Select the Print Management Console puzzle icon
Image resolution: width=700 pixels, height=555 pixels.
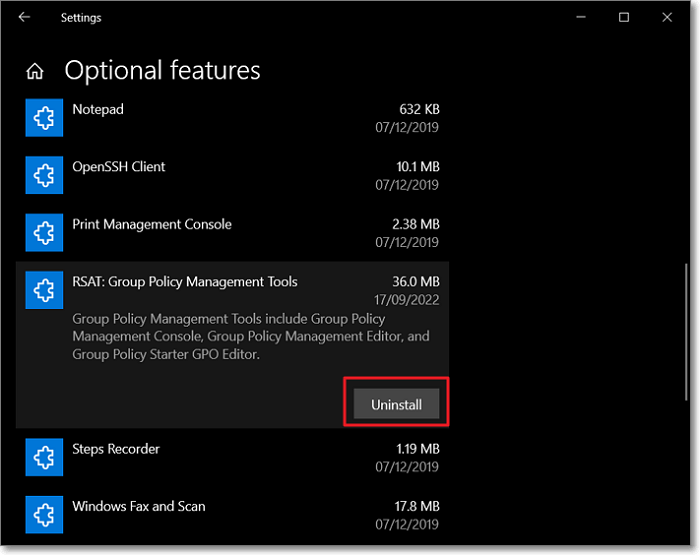[x=44, y=233]
